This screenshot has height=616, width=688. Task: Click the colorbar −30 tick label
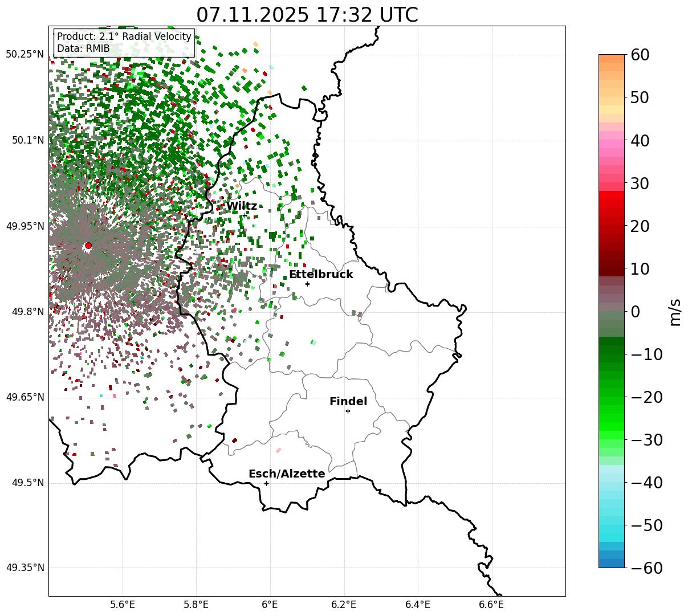tap(646, 440)
